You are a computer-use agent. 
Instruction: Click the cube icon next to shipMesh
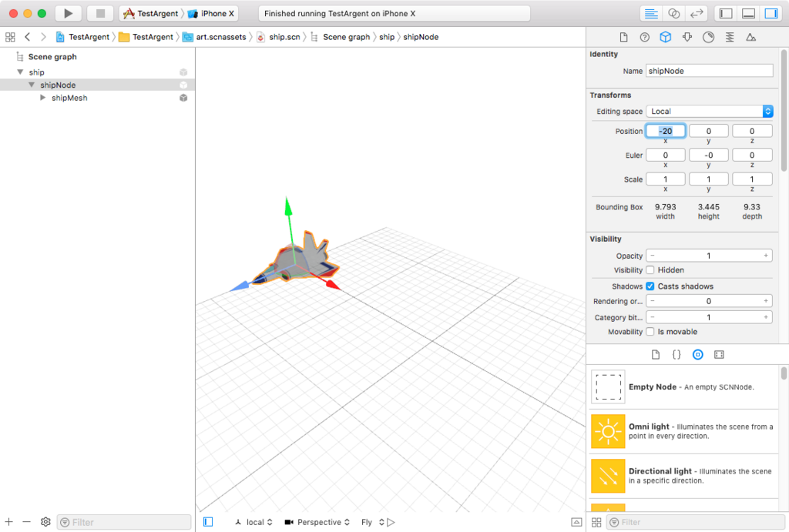[183, 98]
